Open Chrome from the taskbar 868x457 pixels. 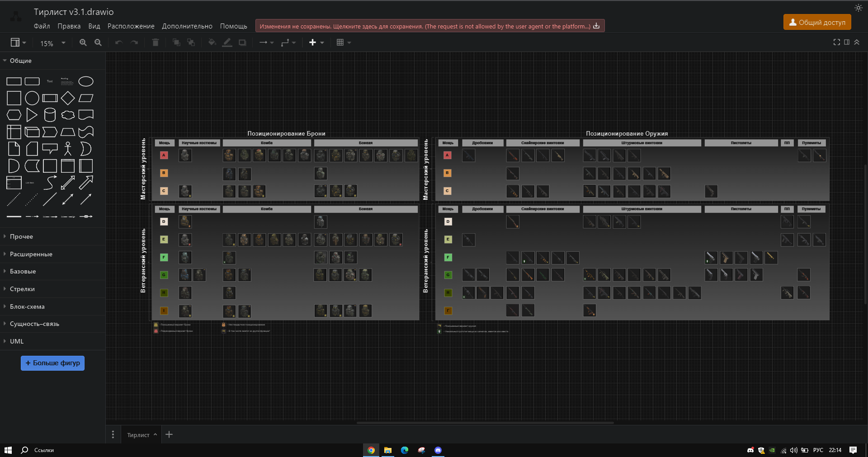[x=371, y=450]
